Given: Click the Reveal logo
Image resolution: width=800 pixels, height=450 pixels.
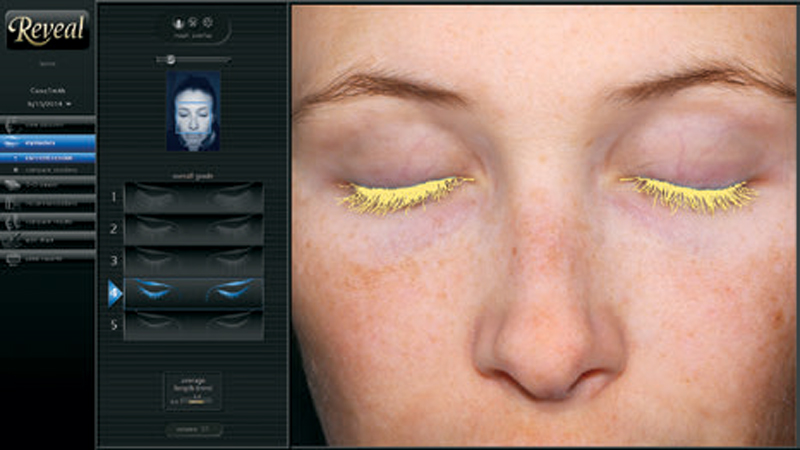Looking at the screenshot, I should click(x=47, y=30).
